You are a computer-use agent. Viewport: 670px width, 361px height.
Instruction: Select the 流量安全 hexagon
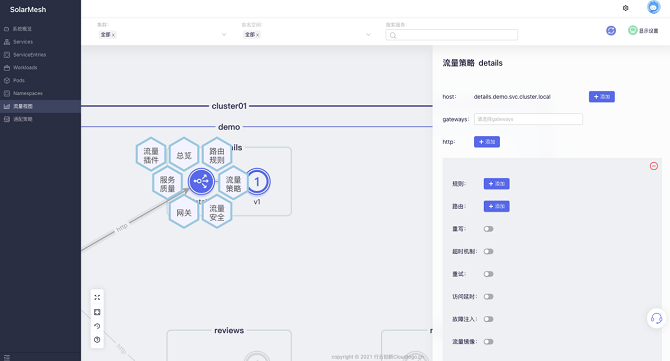217,212
